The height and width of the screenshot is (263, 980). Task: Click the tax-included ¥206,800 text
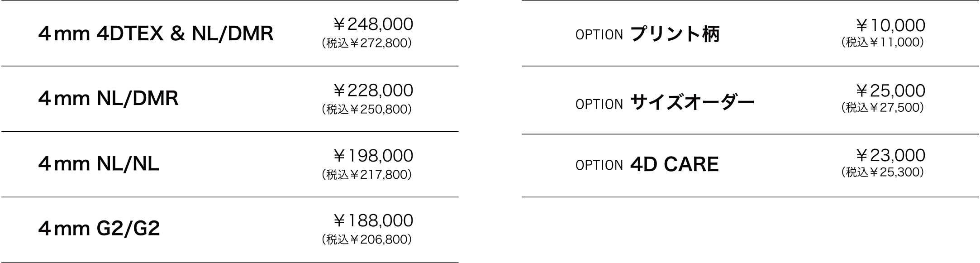point(367,240)
